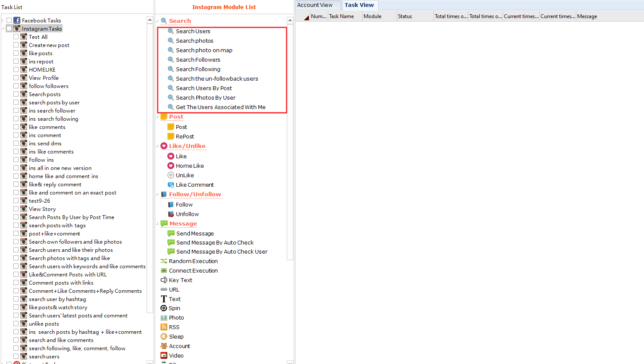The height and width of the screenshot is (364, 644).
Task: Check the Instagram Tasks checkbox
Action: (9, 28)
